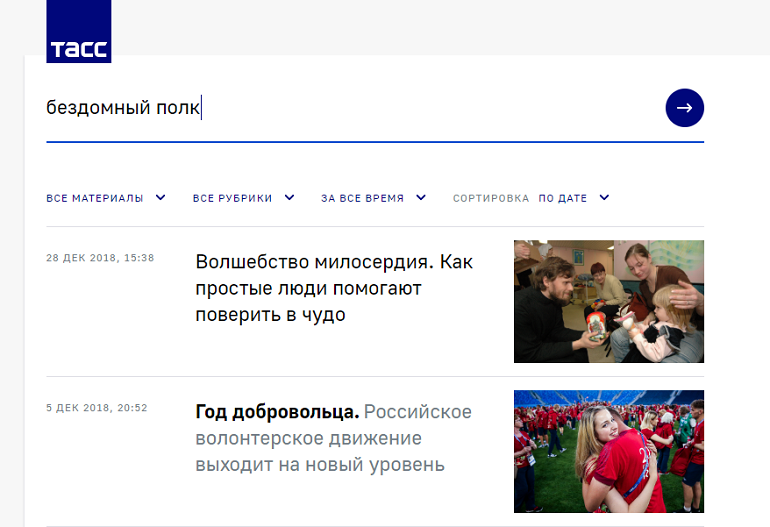Click the blue underline beneath search field
Image resolution: width=770 pixels, height=527 pixels.
pyautogui.click(x=374, y=142)
